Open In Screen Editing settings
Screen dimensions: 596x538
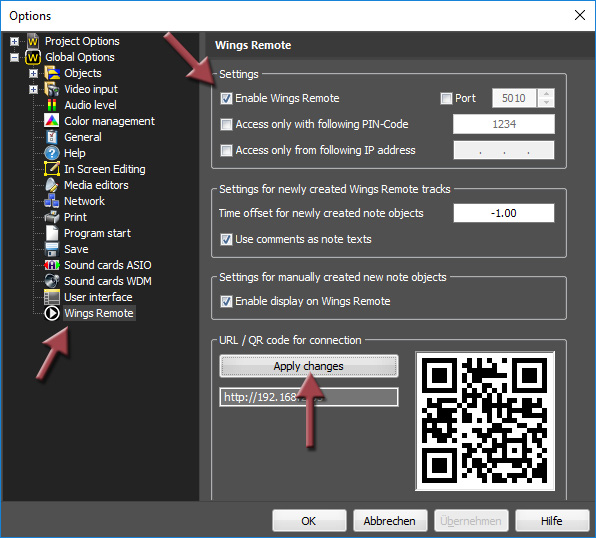105,169
